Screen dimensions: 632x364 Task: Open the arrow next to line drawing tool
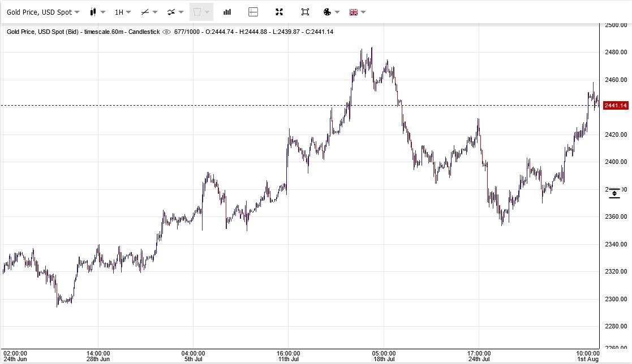click(x=154, y=12)
